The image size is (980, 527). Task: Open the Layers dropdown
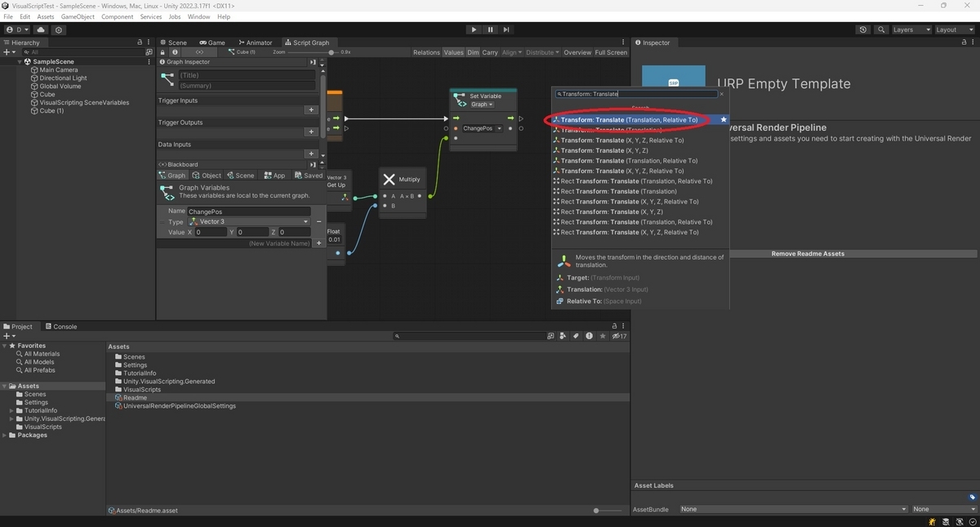tap(911, 29)
